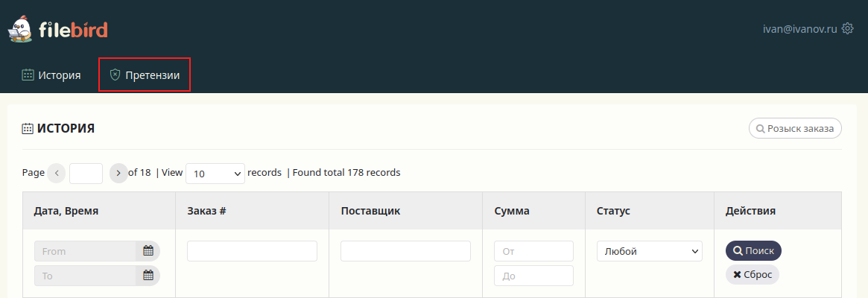Switch to the История tab
Image resolution: width=868 pixels, height=298 pixels.
(x=51, y=74)
